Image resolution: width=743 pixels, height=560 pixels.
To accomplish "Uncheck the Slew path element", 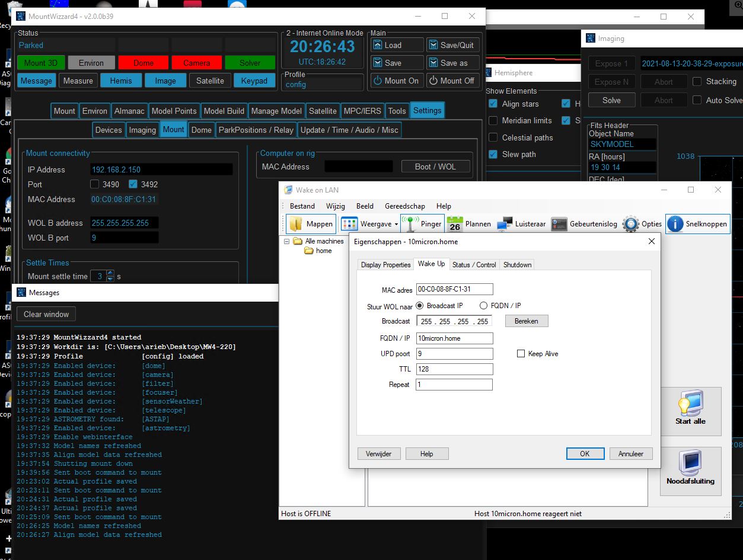I will click(x=493, y=154).
